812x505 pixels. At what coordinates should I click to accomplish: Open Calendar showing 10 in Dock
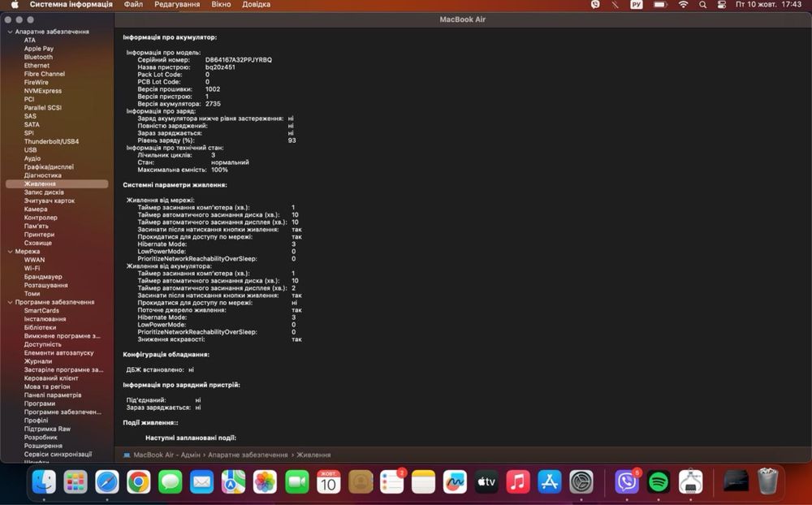coord(328,482)
